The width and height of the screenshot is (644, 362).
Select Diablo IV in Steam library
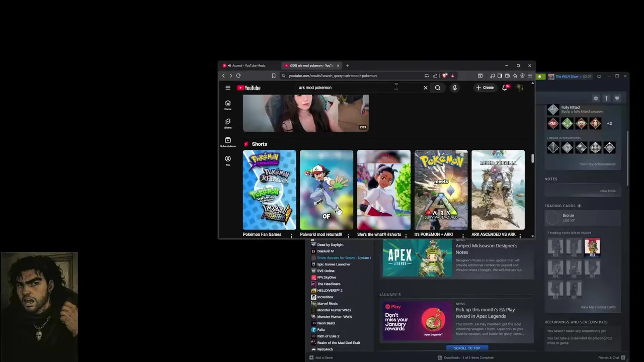(326, 251)
